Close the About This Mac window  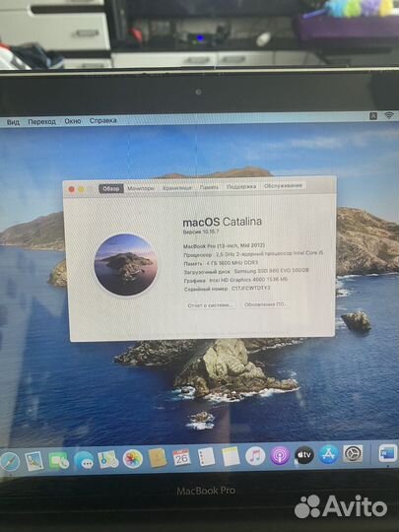71,190
